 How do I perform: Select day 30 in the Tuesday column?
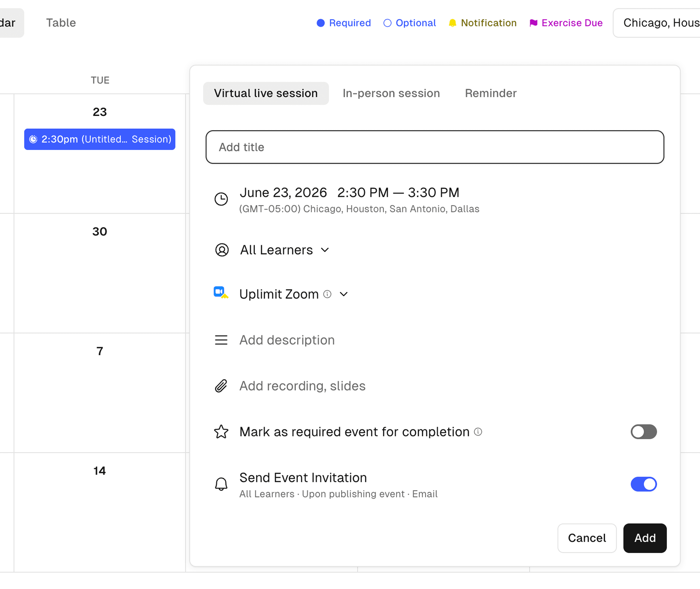point(100,231)
